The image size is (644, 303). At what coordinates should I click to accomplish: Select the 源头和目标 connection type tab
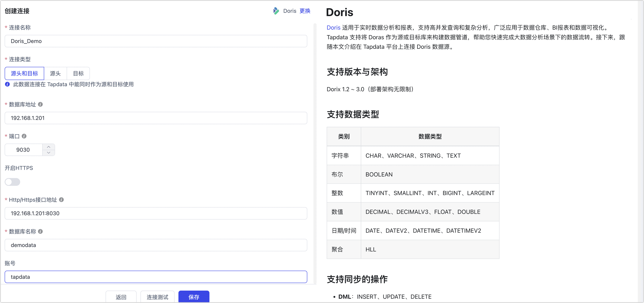24,73
